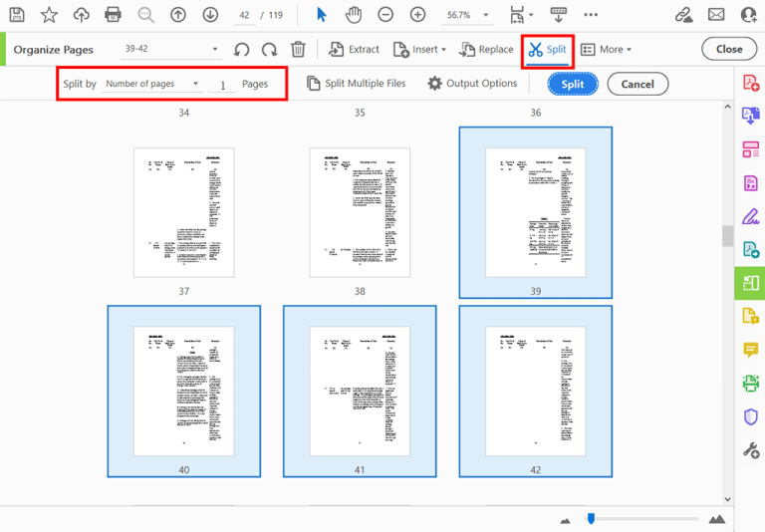
Task: Select page 41 thumbnail
Action: point(360,391)
